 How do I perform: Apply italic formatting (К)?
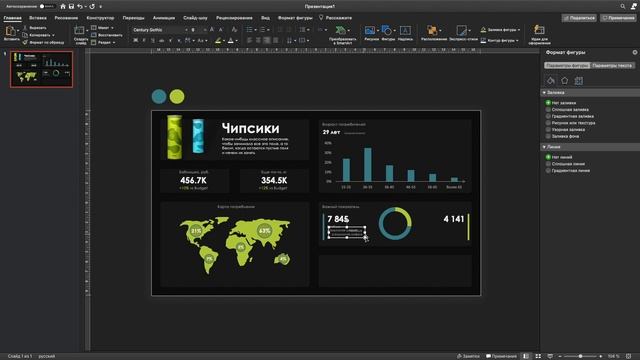click(x=144, y=40)
